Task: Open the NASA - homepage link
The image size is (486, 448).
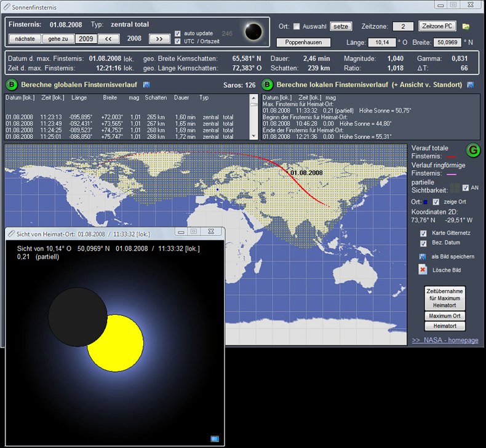Action: [445, 340]
